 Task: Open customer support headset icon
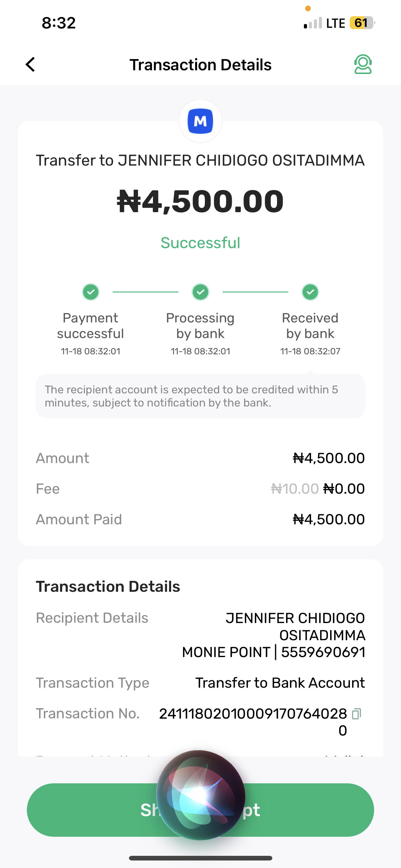click(363, 64)
